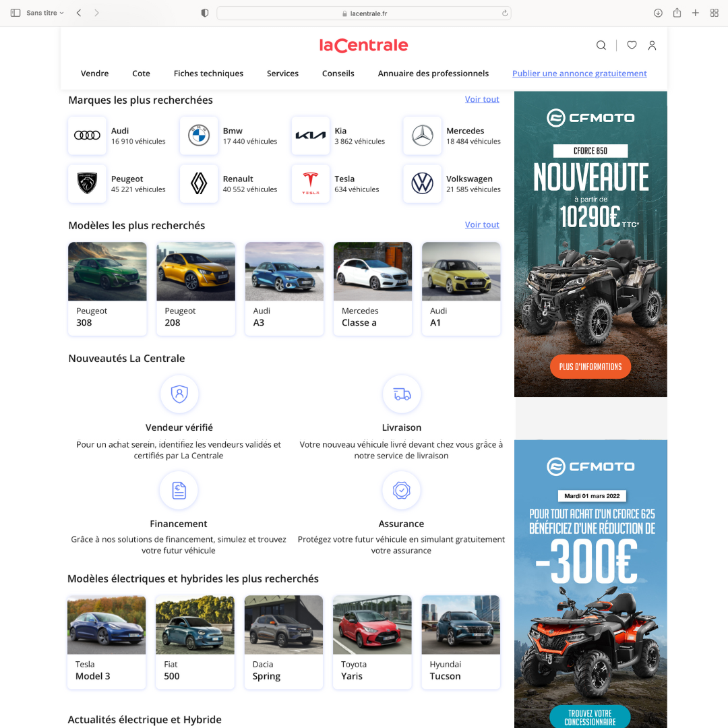Toggle the Safari sidebar
The width and height of the screenshot is (728, 728).
(16, 13)
